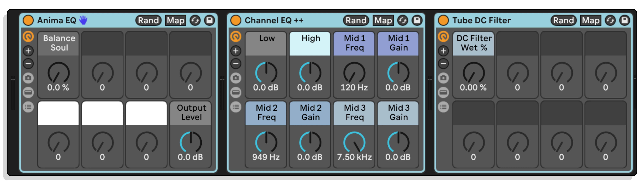Click the Tube DC Filter horizontal bar icon
The height and width of the screenshot is (185, 644).
point(443,92)
